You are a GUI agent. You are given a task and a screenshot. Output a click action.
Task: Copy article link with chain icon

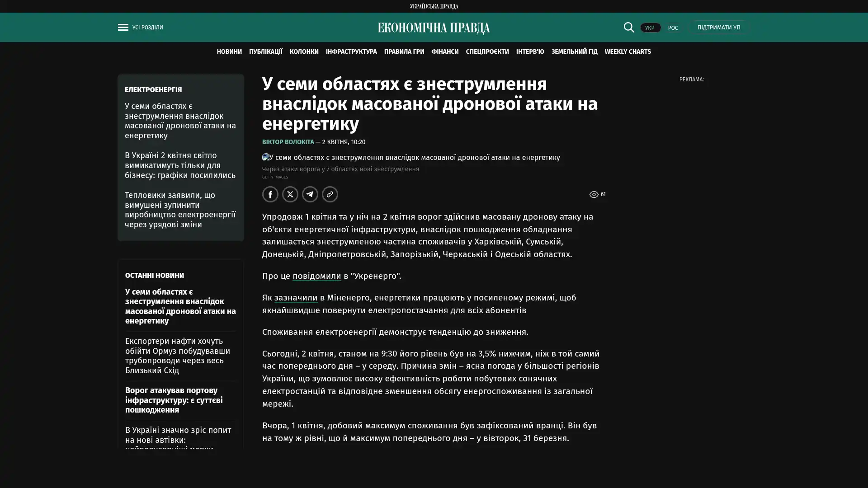click(x=330, y=194)
